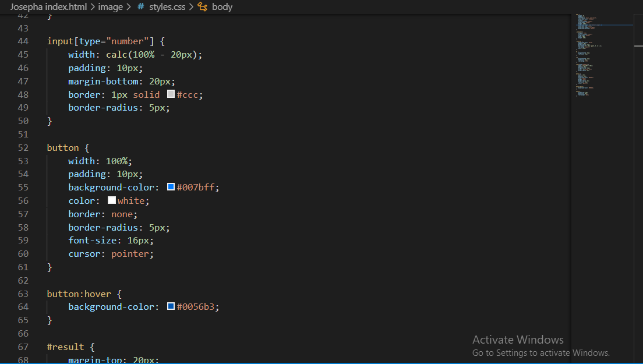Click the 'font-size' property
Viewport: 643px width, 364px height.
tap(92, 241)
